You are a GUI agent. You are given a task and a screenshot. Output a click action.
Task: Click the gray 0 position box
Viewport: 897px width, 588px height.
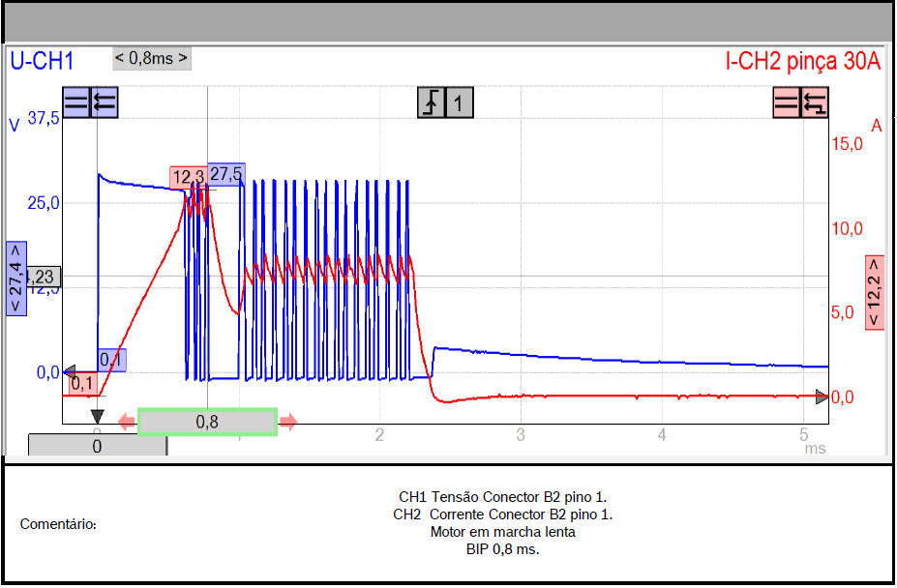[x=97, y=446]
